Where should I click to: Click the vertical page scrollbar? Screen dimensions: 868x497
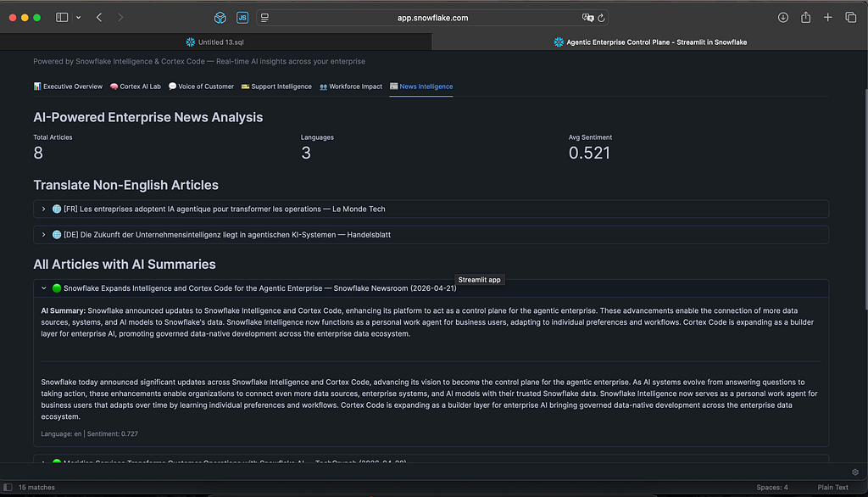(865, 199)
